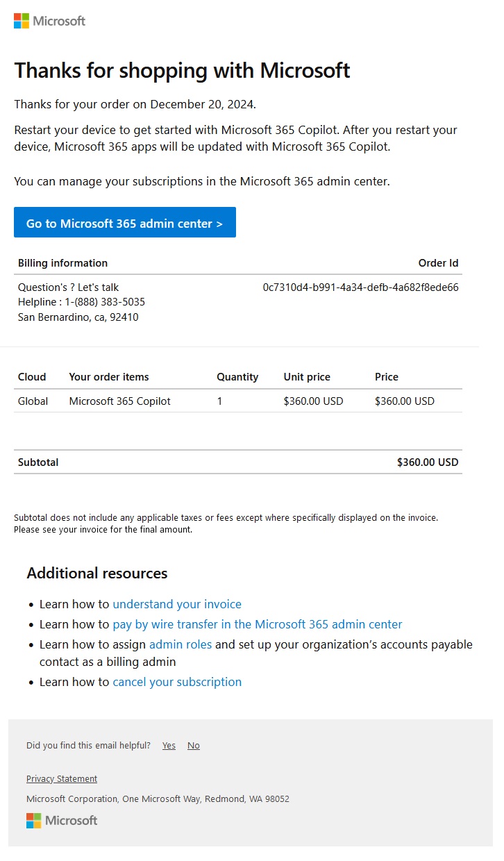Open the Privacy Statement link
504x861 pixels.
(x=62, y=778)
